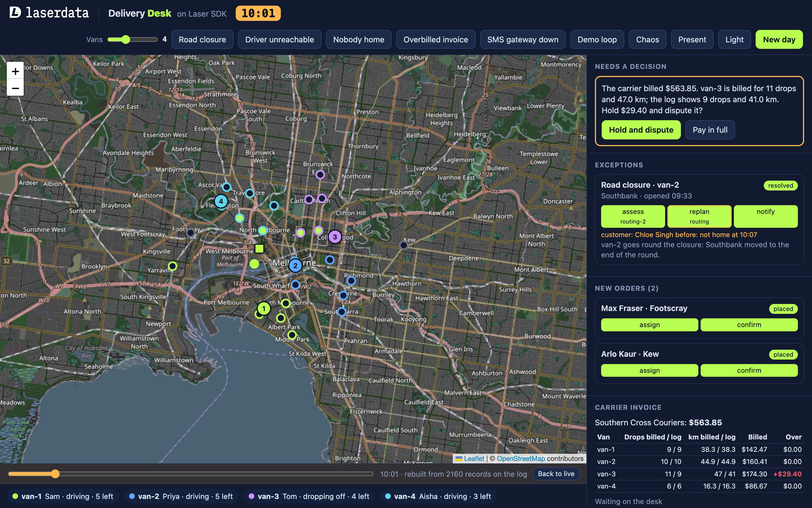The image size is (812, 508).
Task: Click Back to live button
Action: (x=556, y=474)
